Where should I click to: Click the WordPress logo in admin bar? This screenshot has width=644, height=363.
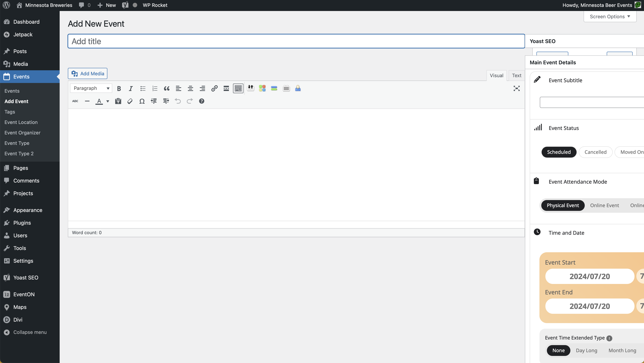coord(7,5)
